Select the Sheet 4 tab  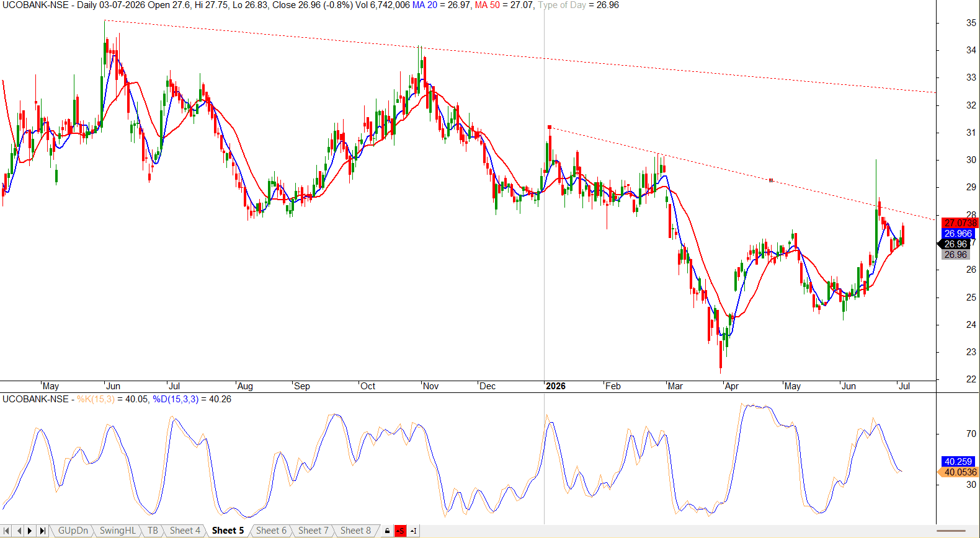click(x=185, y=531)
